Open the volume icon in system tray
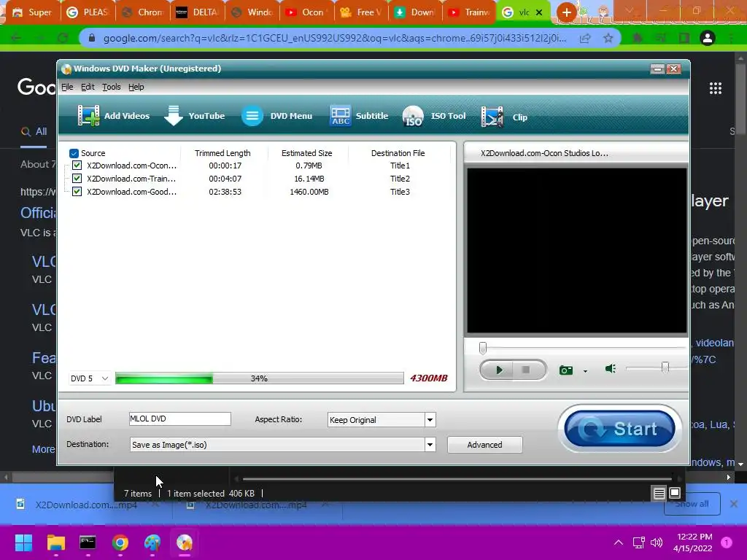 657,542
